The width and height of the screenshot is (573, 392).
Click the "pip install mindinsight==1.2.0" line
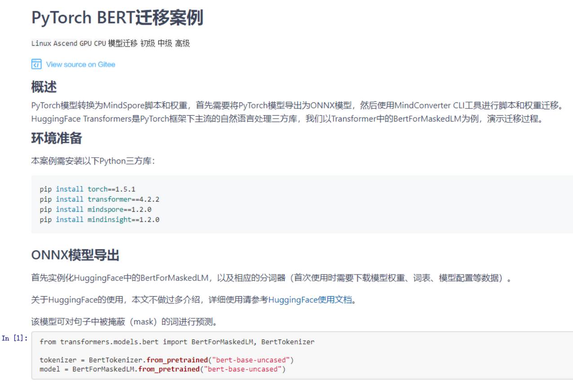[x=99, y=220]
